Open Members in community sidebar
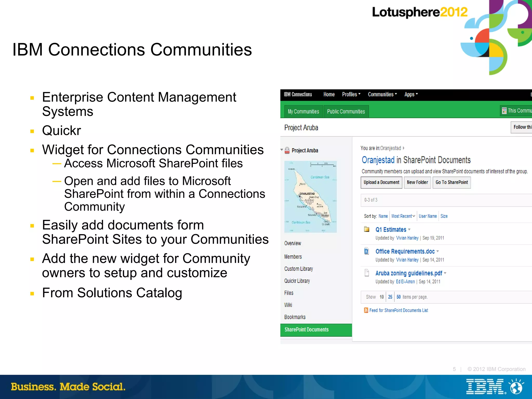Screen dimensions: 532x399 (293, 257)
